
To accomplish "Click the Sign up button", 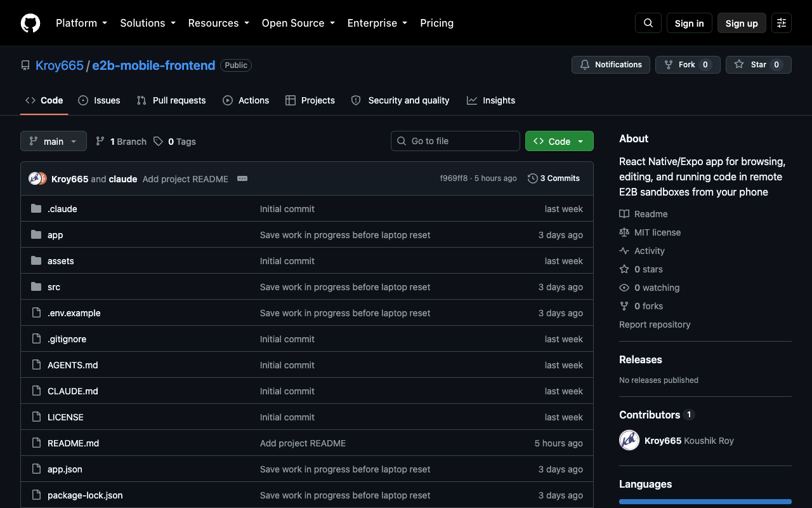I will [x=742, y=23].
